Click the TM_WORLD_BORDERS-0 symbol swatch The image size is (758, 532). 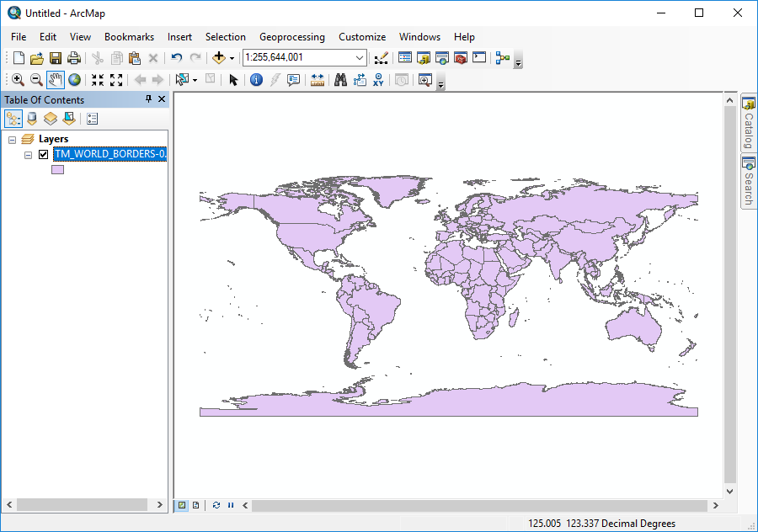pos(56,169)
